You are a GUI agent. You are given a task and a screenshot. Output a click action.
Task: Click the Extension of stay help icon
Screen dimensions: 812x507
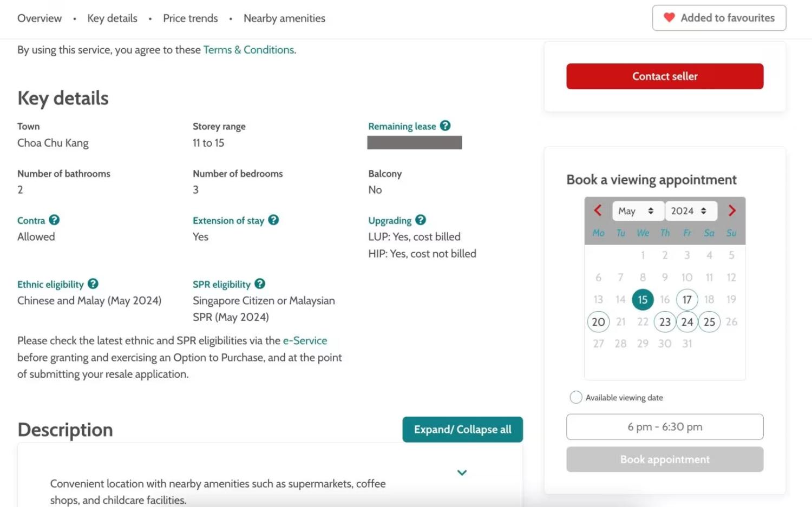tap(273, 220)
